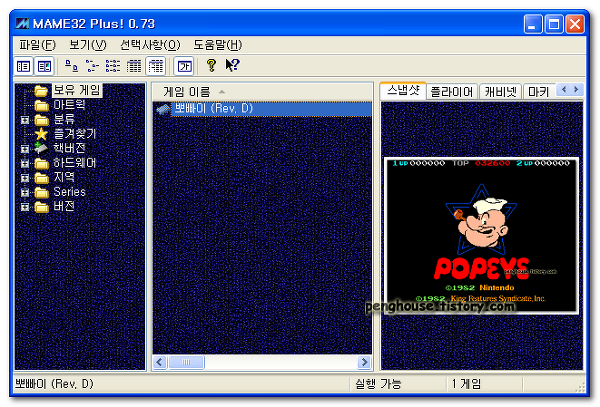The image size is (600, 407).
Task: Switch to large icons view
Action: click(71, 66)
